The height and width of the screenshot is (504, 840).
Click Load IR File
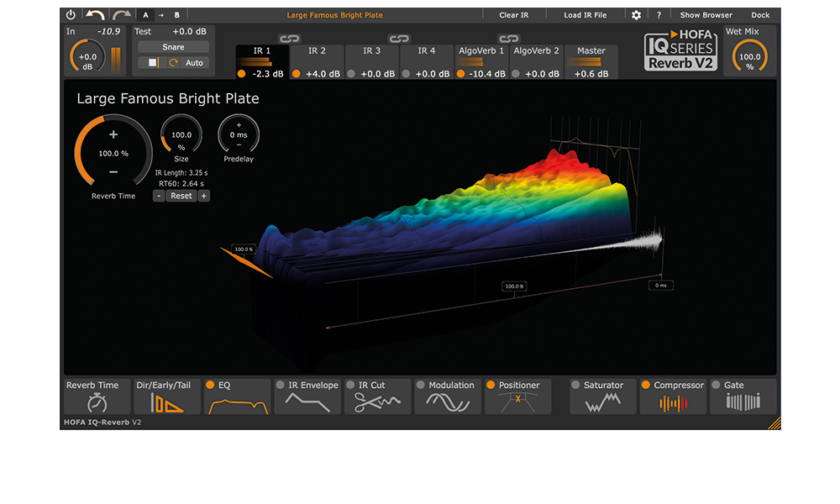pyautogui.click(x=585, y=15)
